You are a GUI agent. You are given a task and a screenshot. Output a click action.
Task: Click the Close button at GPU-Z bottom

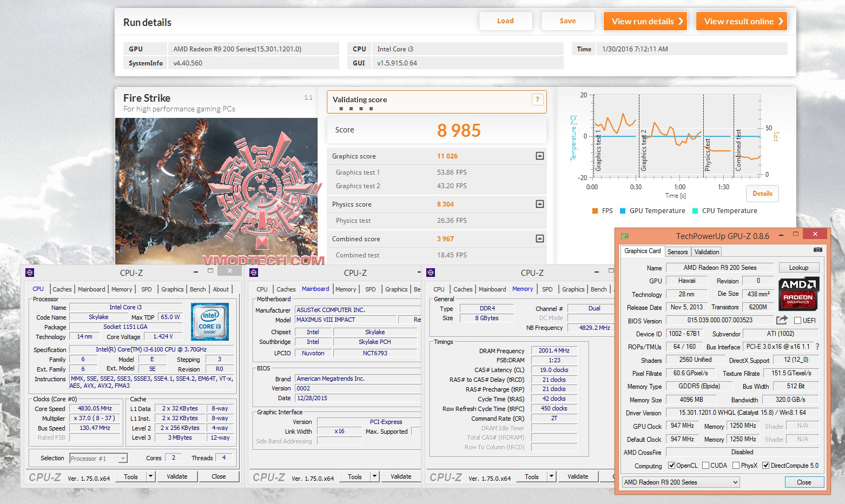804,482
